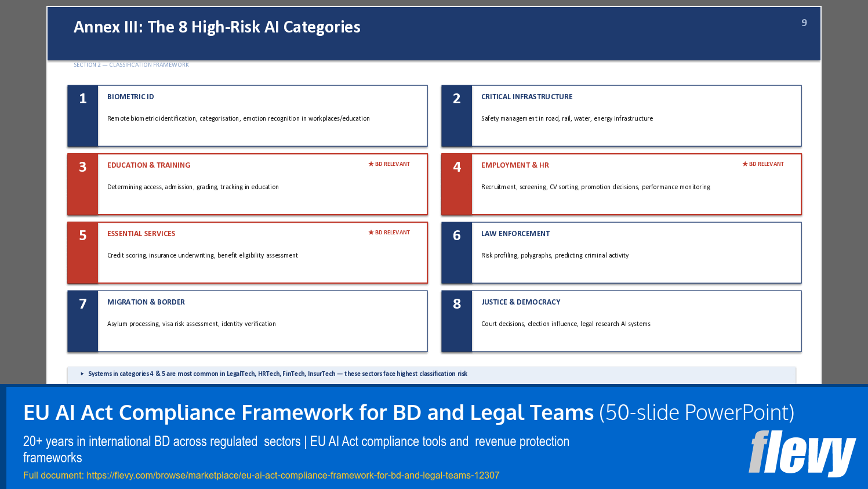Click the credit scoring, insurance underwriting description
The image size is (868, 489).
(202, 255)
